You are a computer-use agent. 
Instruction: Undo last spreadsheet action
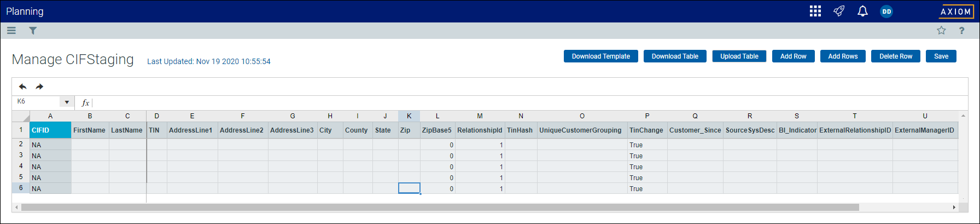[x=22, y=87]
